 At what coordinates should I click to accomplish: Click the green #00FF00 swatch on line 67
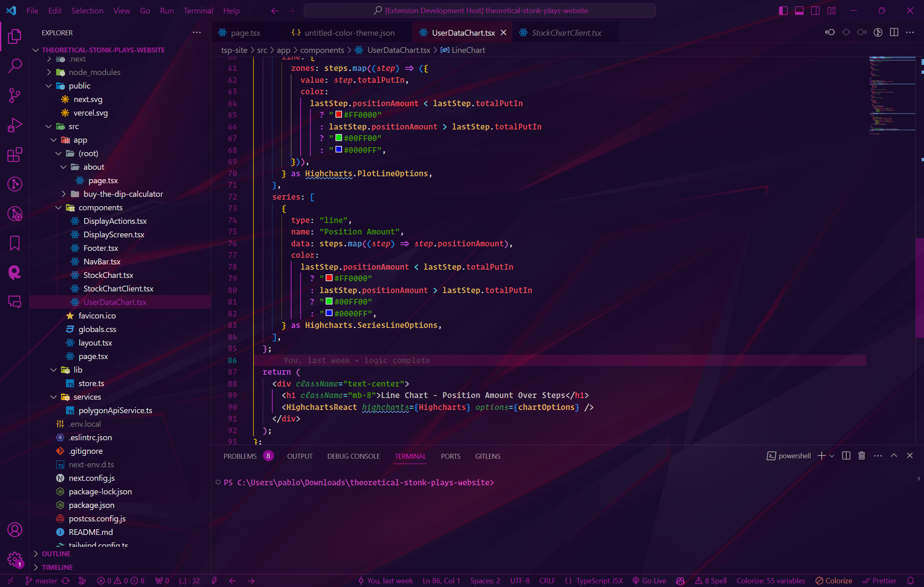pyautogui.click(x=339, y=138)
